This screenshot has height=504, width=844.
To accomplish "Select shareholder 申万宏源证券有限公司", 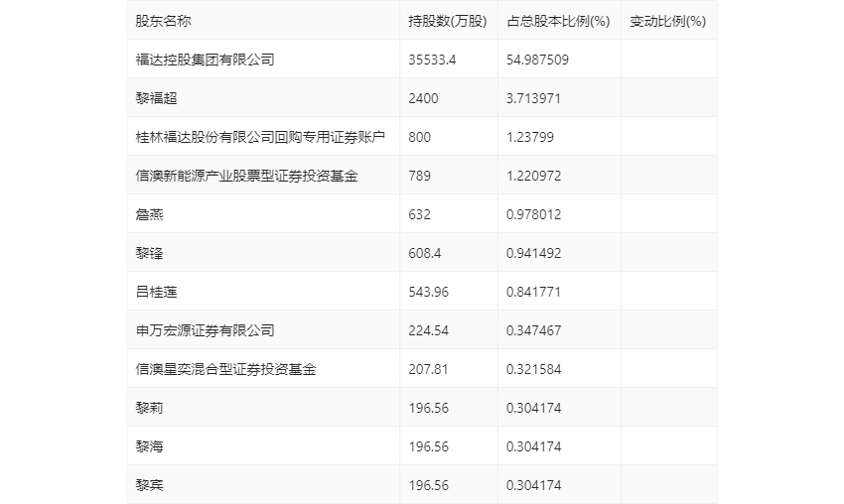I will click(x=206, y=330).
